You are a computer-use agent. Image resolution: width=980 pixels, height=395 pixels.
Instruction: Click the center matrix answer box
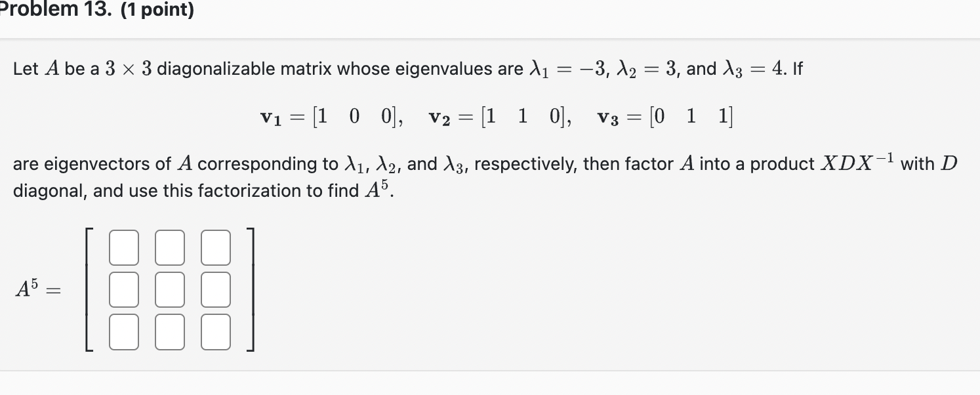coord(169,289)
